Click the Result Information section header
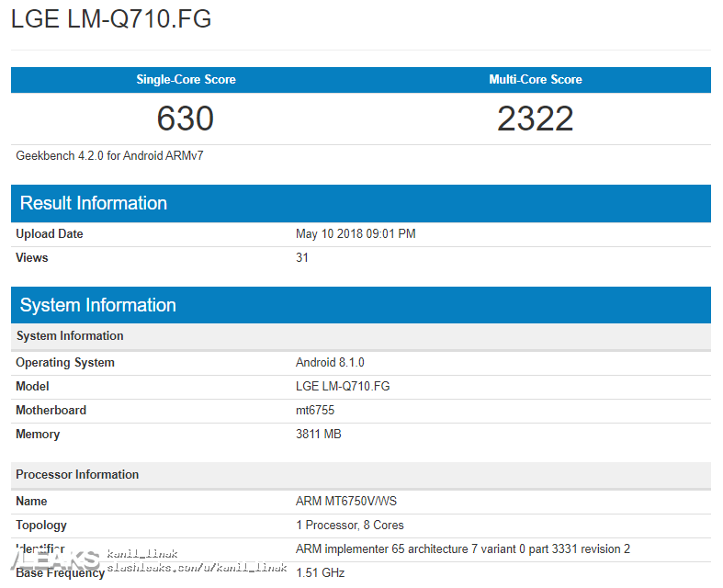723x588 pixels. coord(361,203)
